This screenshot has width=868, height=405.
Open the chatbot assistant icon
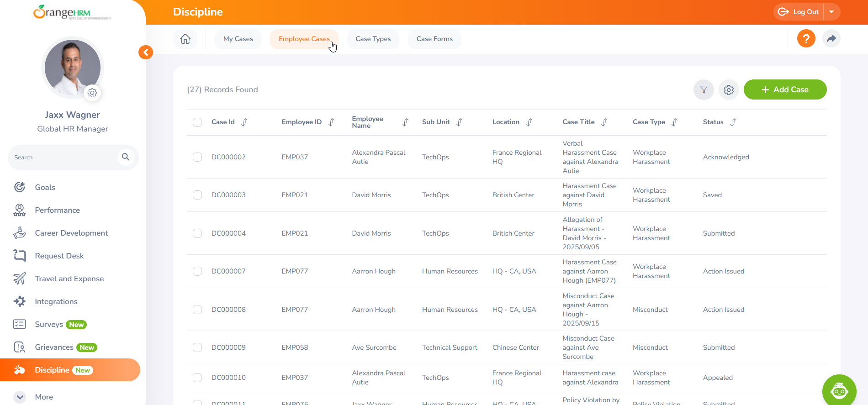[x=839, y=390]
